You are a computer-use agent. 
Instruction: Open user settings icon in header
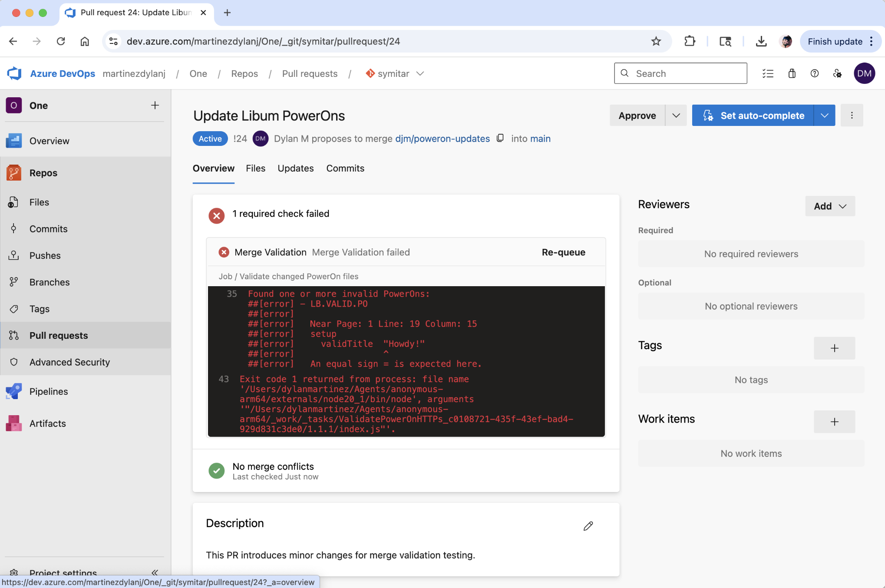[x=837, y=73]
